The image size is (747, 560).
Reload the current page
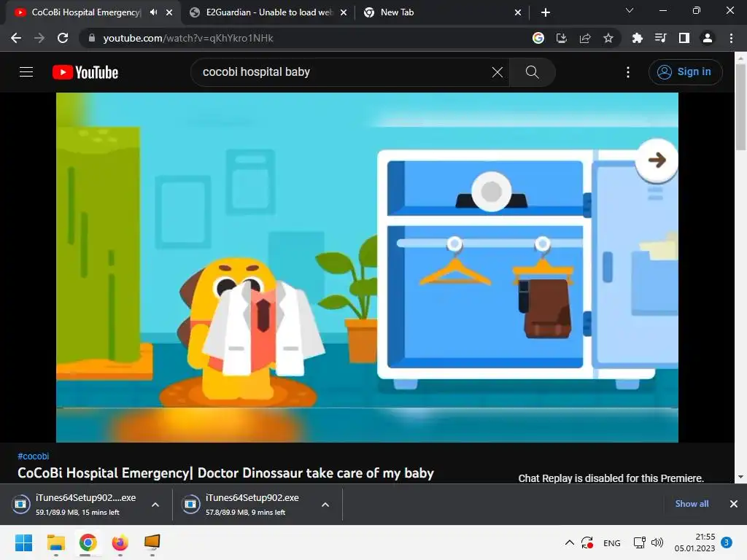coord(63,38)
